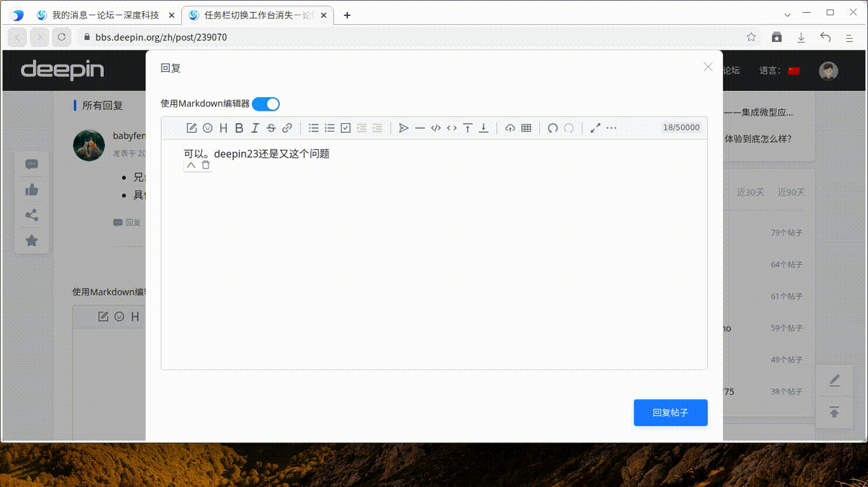This screenshot has height=487, width=868.
Task: Apply strikethrough to the text
Action: click(270, 128)
